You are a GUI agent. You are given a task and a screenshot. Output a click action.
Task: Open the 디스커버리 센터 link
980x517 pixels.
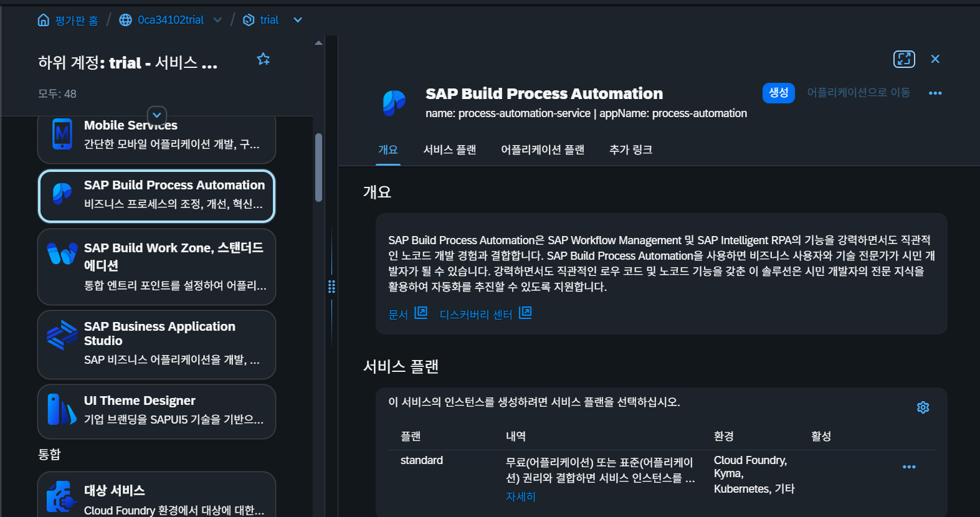click(x=476, y=315)
